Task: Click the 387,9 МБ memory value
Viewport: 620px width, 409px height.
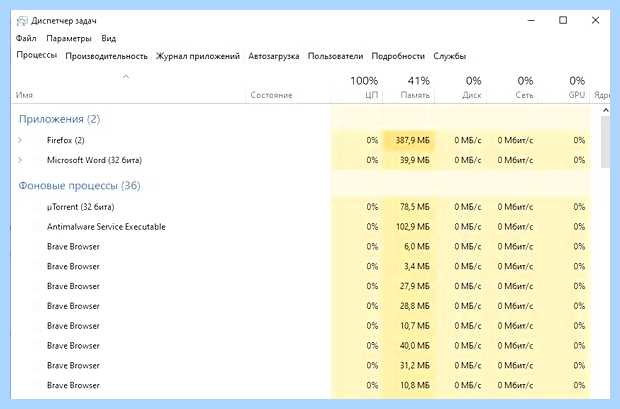Action: click(412, 140)
